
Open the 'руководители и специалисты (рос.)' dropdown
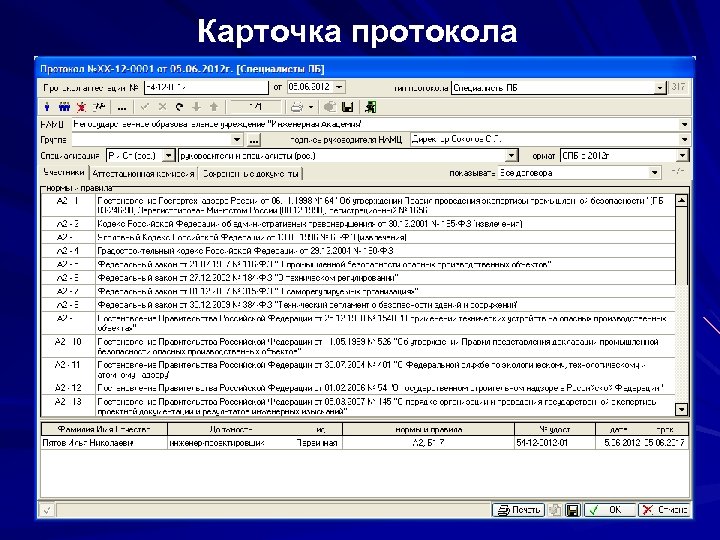(x=512, y=156)
